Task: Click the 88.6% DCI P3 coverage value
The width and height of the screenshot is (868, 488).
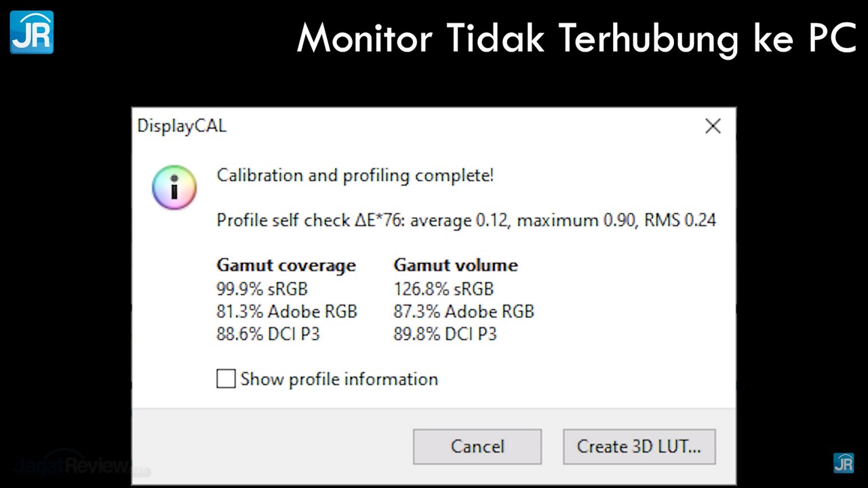Action: point(268,334)
